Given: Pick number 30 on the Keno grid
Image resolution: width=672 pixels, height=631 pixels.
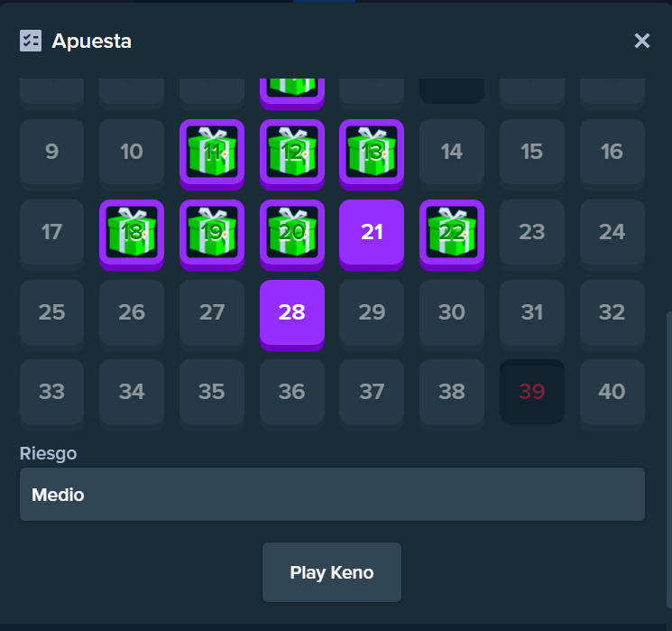Looking at the screenshot, I should coord(452,312).
